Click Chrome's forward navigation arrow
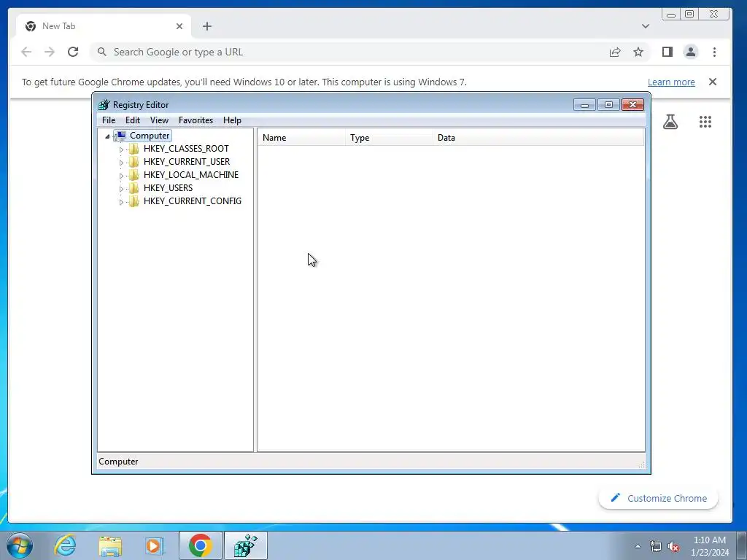The height and width of the screenshot is (560, 747). (50, 52)
